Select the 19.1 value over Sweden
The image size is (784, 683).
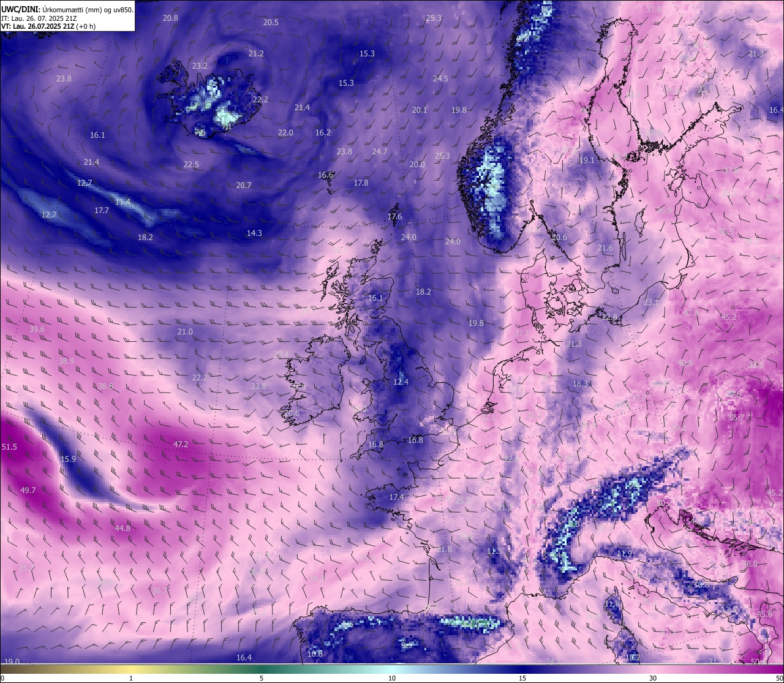pos(587,160)
